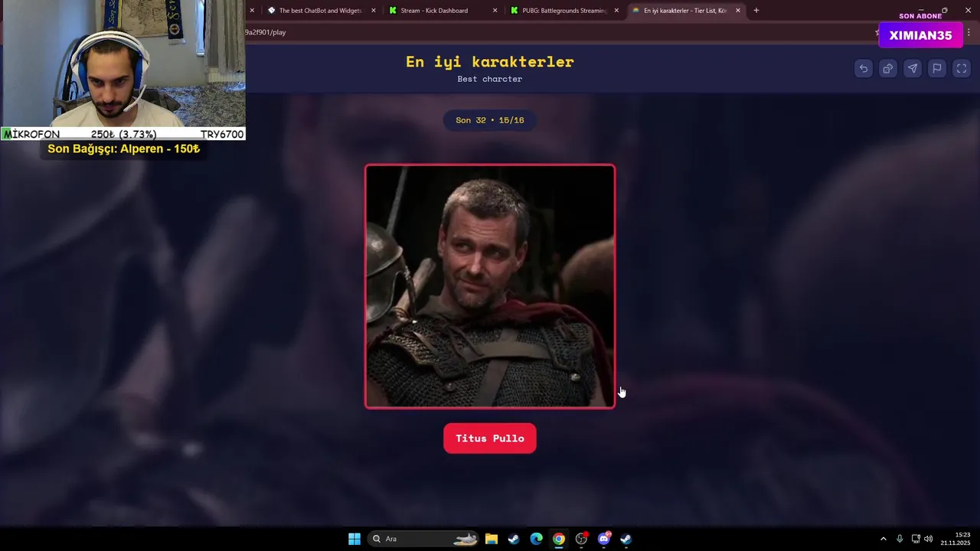The image size is (980, 551).
Task: Close the 'En iyi karakterler' tab
Action: tap(738, 11)
